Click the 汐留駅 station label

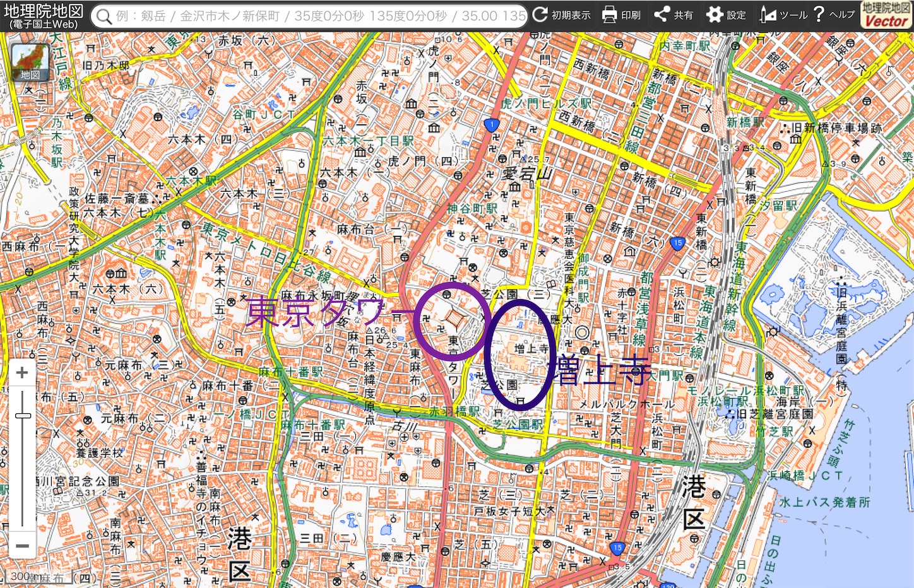click(778, 206)
